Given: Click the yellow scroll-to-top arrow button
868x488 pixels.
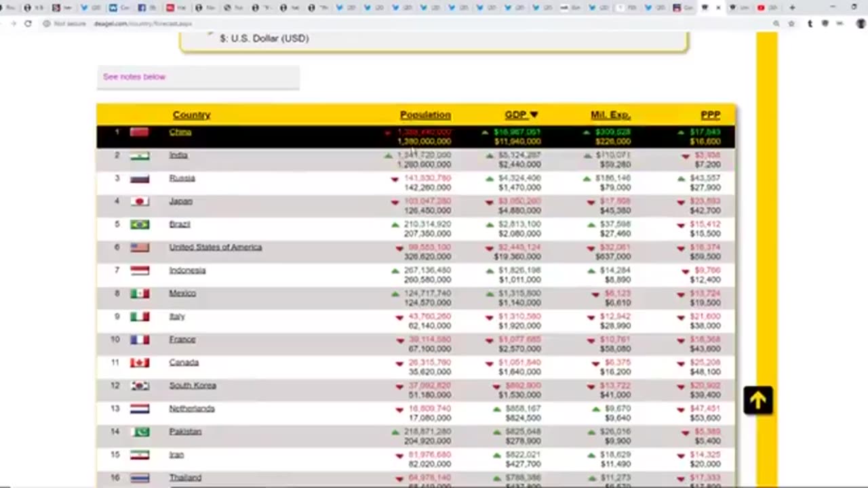Looking at the screenshot, I should point(757,401).
